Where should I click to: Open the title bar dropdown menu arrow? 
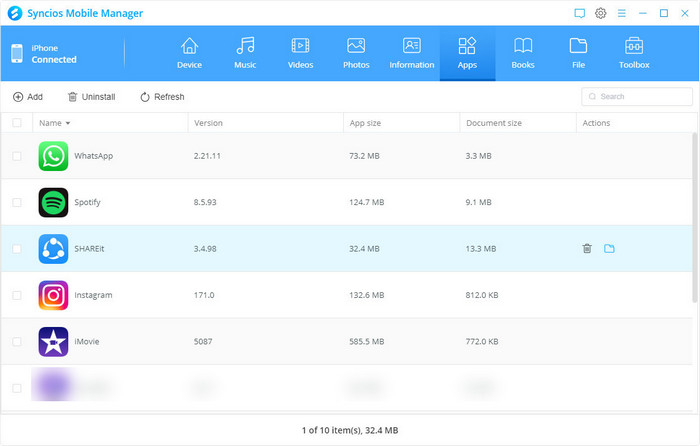pos(621,13)
